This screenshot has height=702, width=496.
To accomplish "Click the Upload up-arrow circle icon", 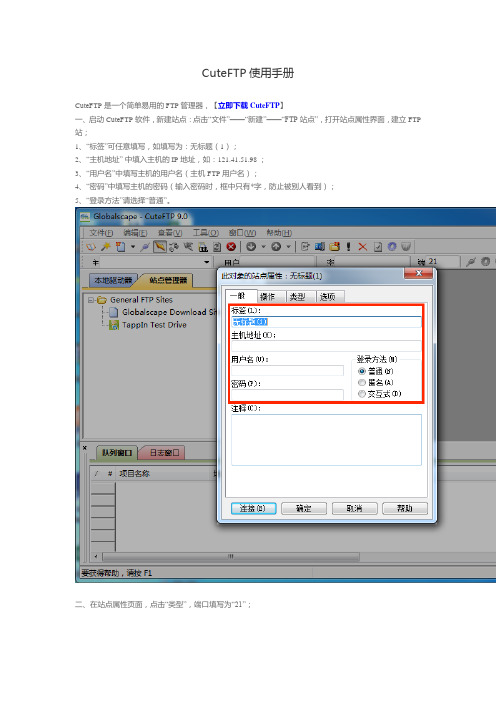I will tap(276, 246).
